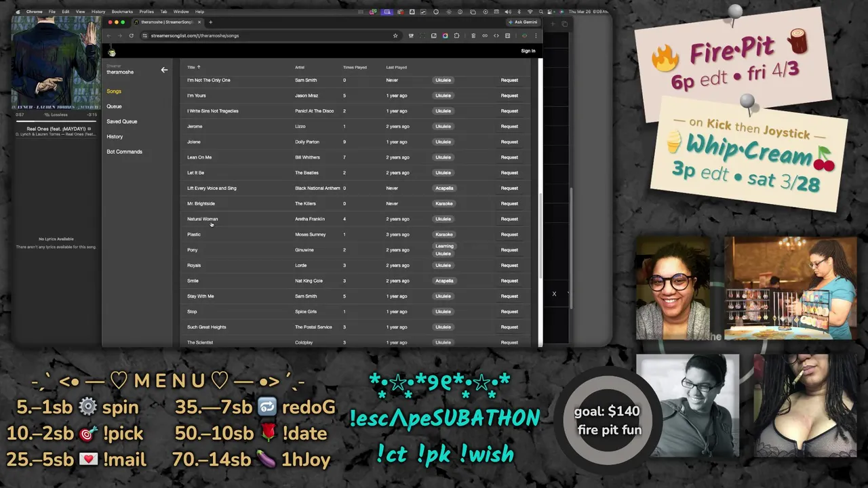Click the Real Ones album artwork

[56, 62]
